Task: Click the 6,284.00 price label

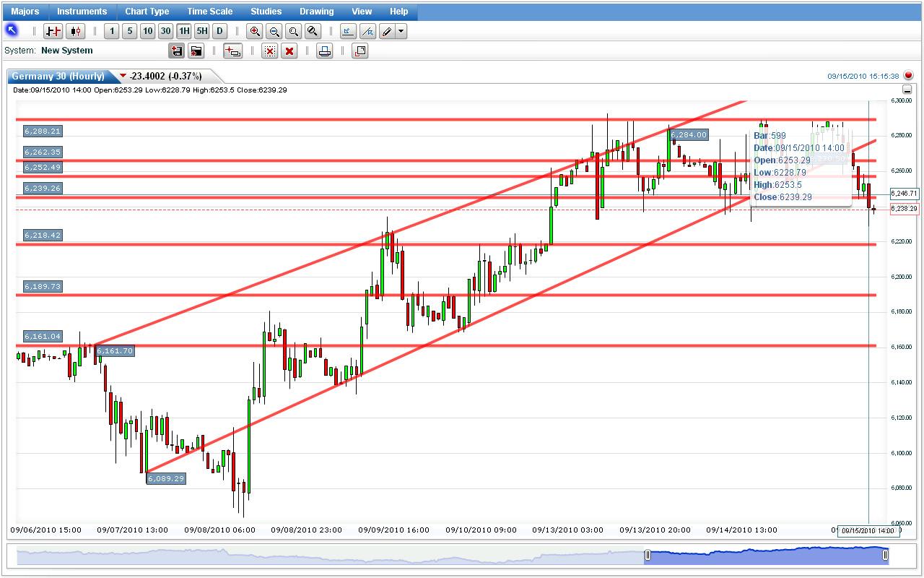Action: [x=689, y=135]
